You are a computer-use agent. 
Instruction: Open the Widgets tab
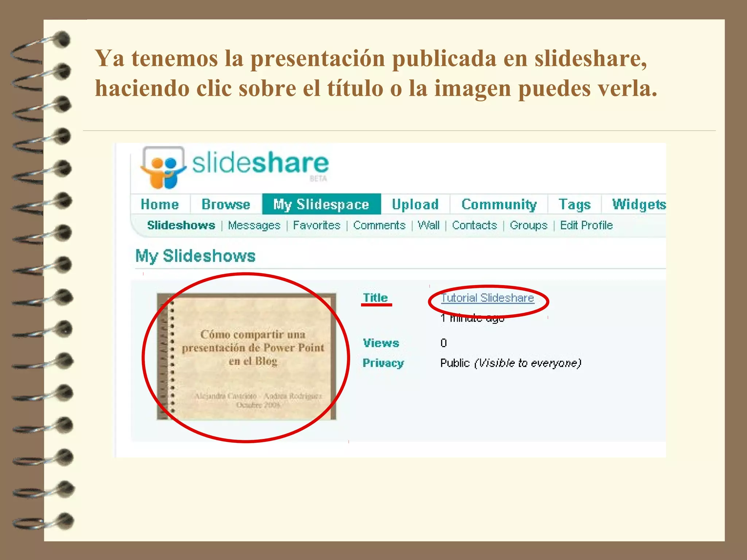tap(639, 204)
